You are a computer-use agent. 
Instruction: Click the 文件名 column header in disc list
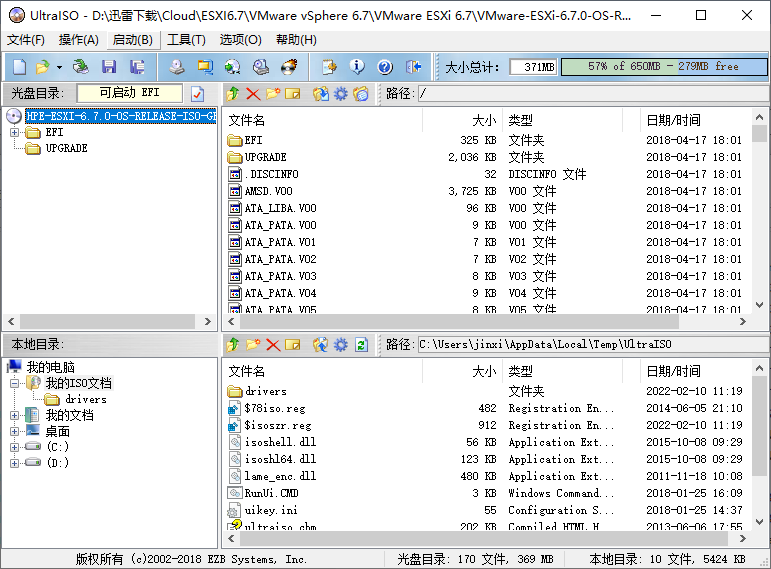(x=323, y=120)
